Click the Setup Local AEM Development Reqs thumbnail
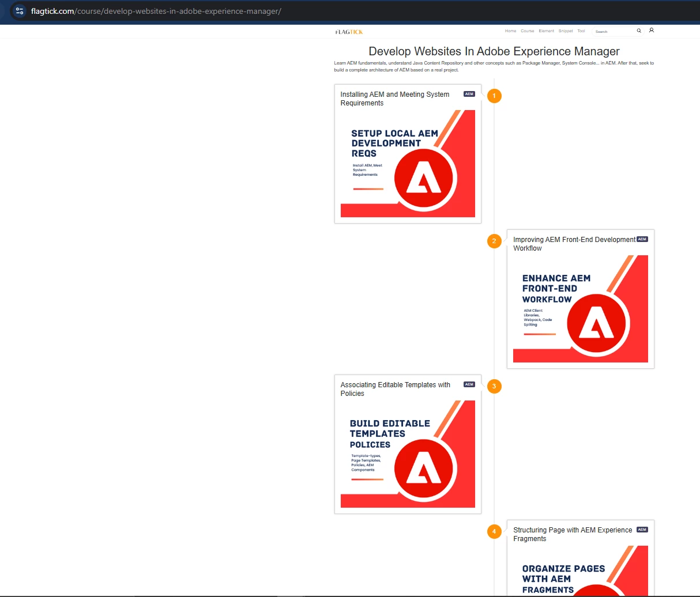 [408, 164]
